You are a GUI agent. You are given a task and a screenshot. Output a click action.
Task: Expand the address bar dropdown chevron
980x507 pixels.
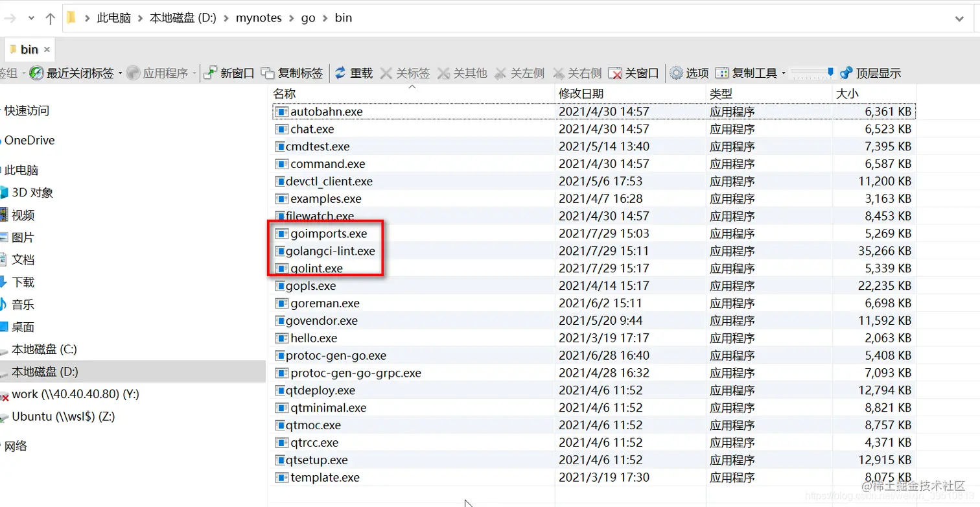click(x=960, y=18)
